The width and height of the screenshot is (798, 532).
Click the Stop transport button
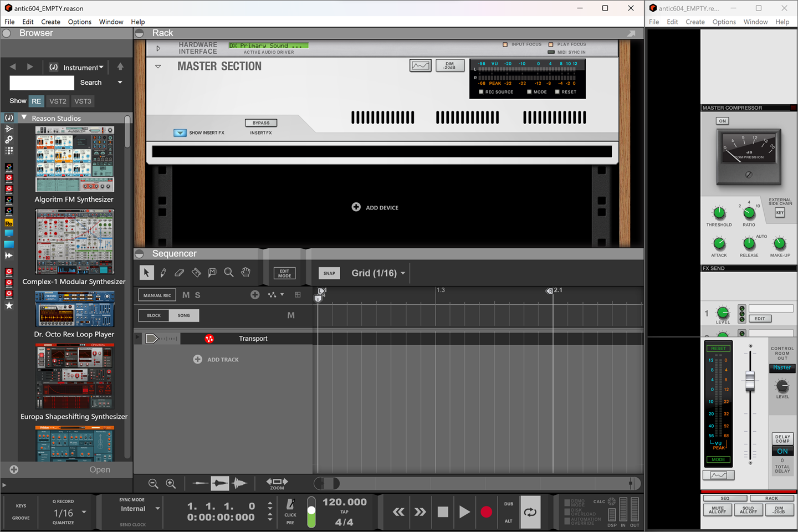(443, 512)
